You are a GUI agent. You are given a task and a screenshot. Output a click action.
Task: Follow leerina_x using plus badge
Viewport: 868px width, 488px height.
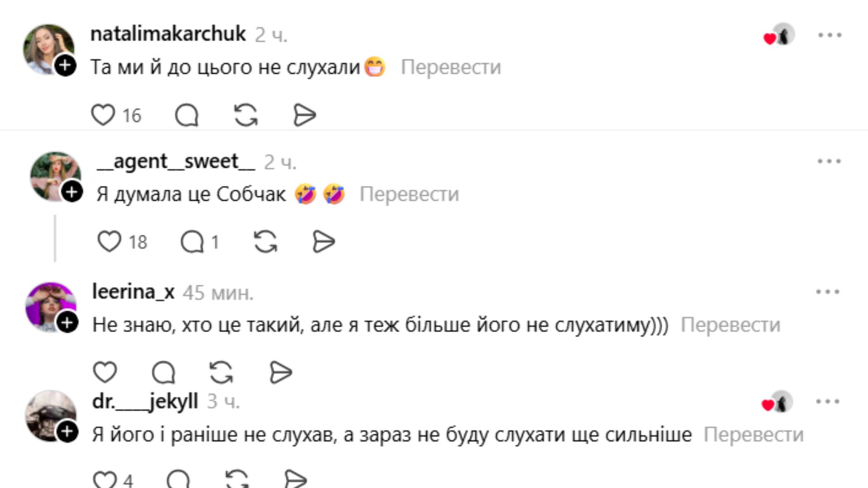point(68,323)
